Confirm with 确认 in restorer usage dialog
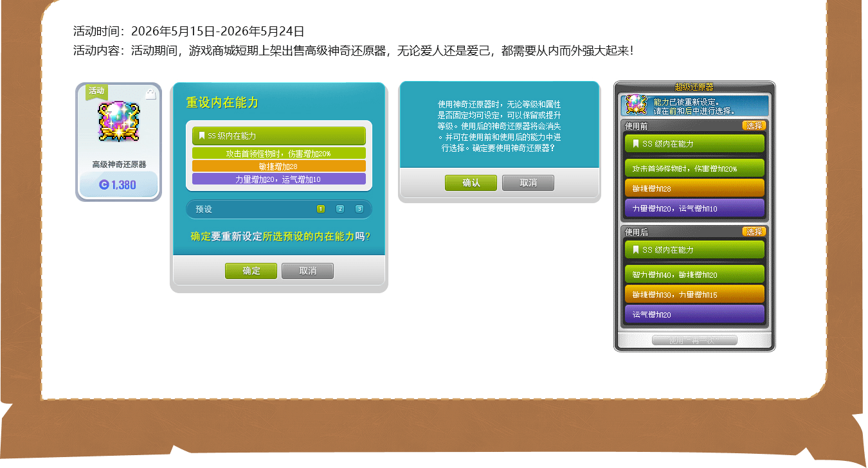868x468 pixels. (x=471, y=183)
